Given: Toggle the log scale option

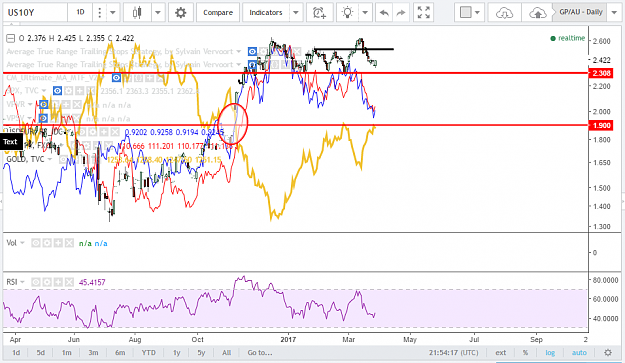Looking at the screenshot, I should [550, 353].
